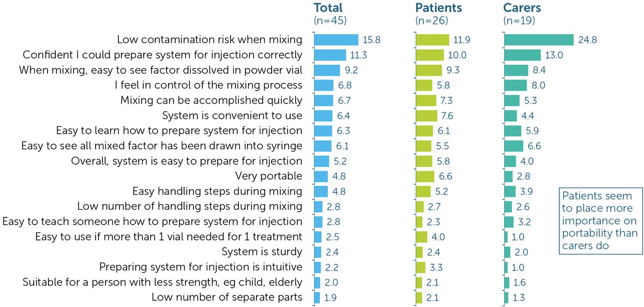Select the 'Low number of separate parts' label
The image size is (644, 307).
click(227, 298)
